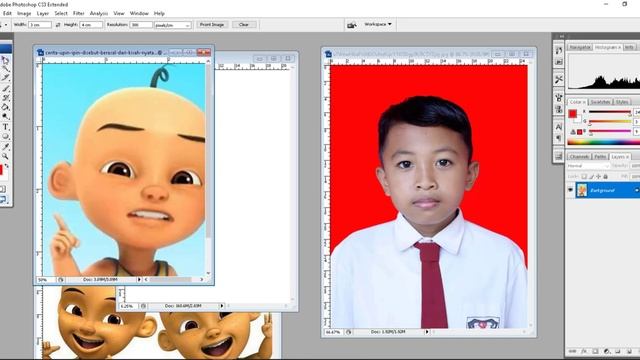The height and width of the screenshot is (360, 640).
Task: Change the screen mode from toolbox
Action: point(3,200)
